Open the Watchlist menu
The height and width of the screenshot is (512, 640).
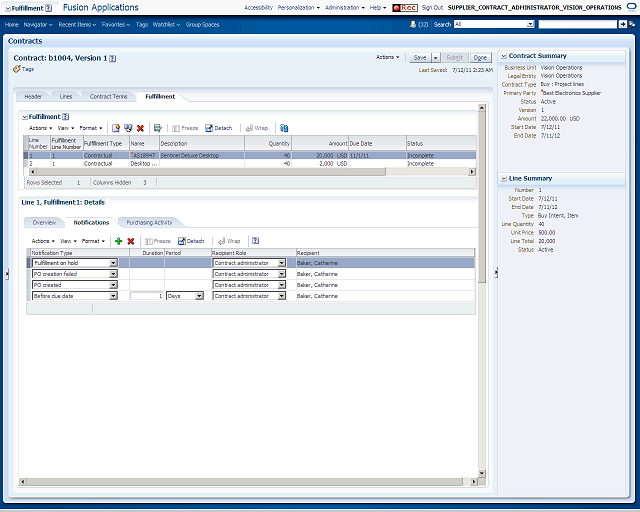pyautogui.click(x=167, y=25)
